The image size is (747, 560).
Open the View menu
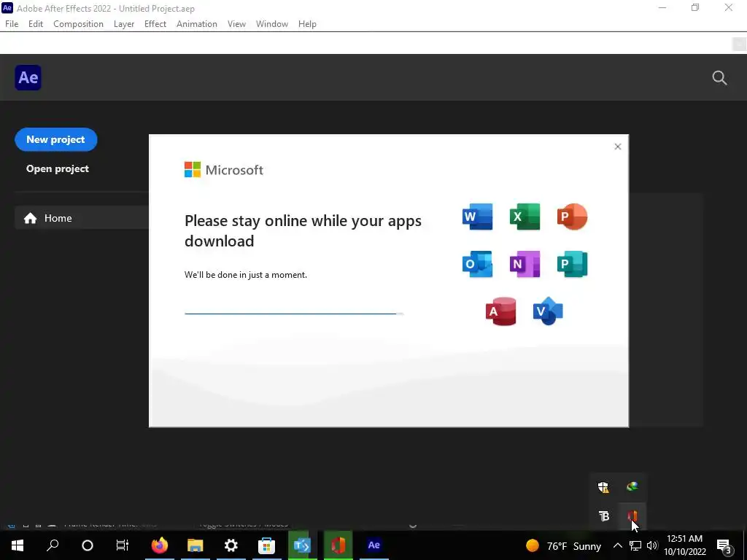pyautogui.click(x=236, y=24)
